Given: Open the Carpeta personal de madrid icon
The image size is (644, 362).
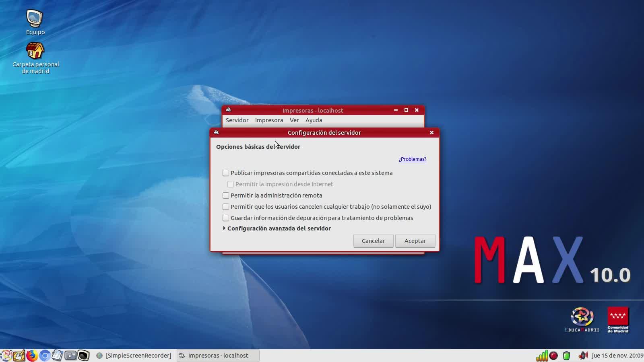Looking at the screenshot, I should coord(35,58).
